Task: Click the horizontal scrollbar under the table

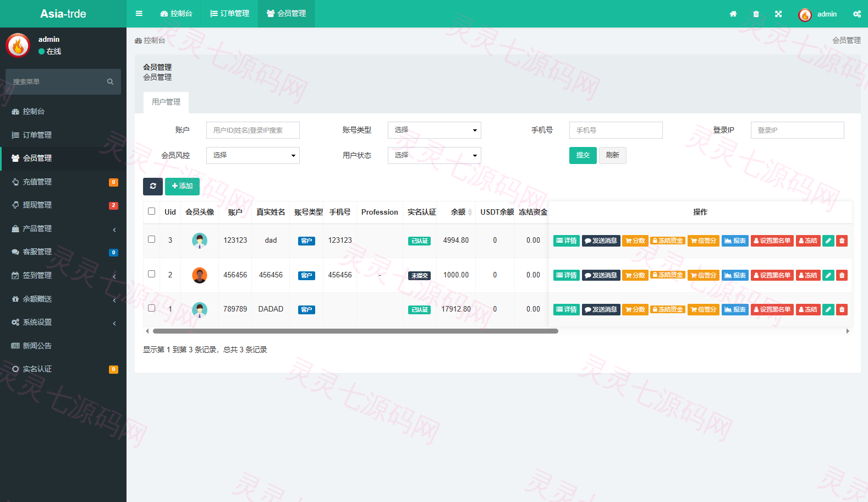Action: 355,331
